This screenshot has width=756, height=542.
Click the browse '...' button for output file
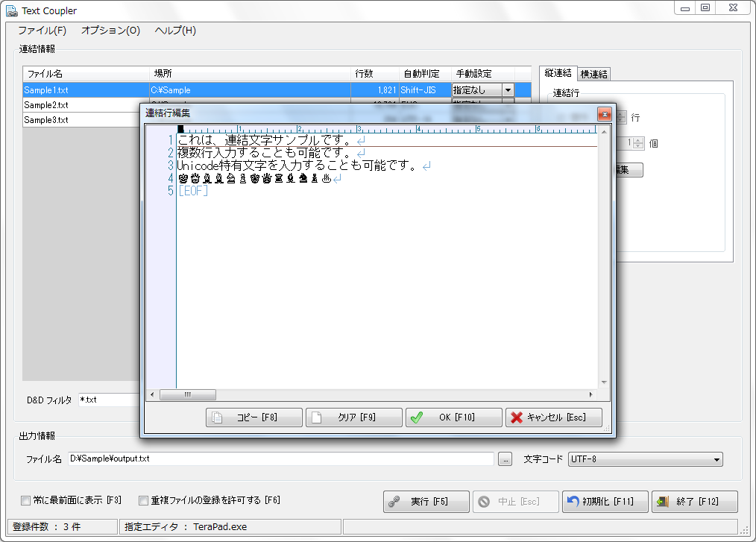(505, 459)
